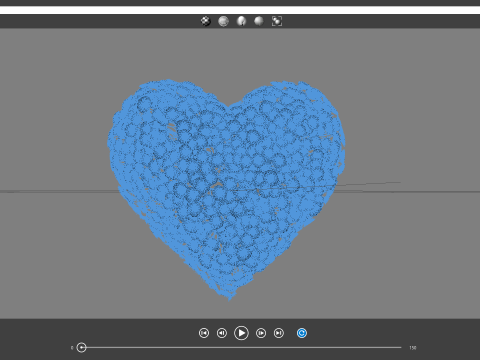
Task: Step back one frame
Action: (x=222, y=333)
